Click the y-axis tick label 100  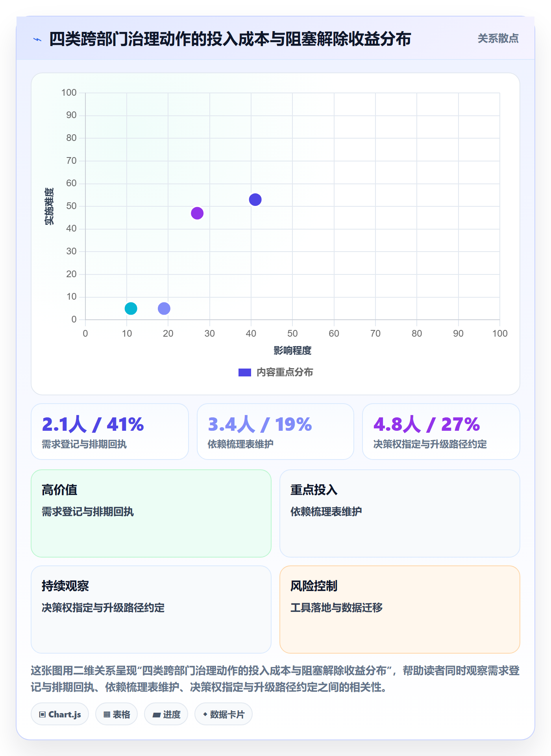(x=69, y=93)
